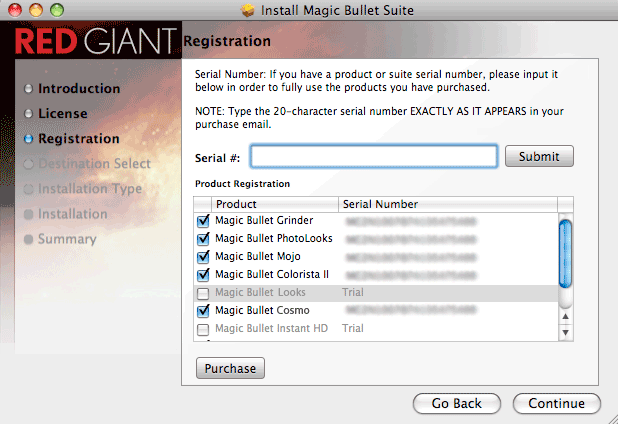This screenshot has width=618, height=424.
Task: Click into the Serial # input field
Action: [x=374, y=156]
